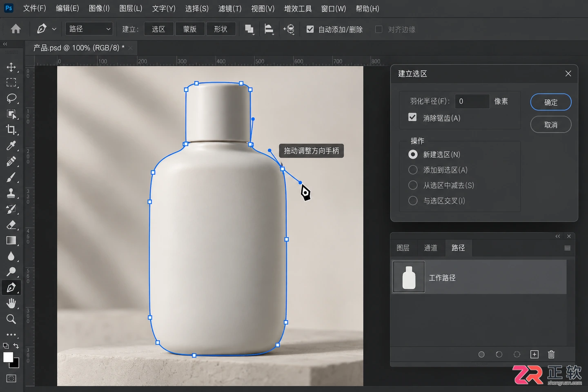The image size is (588, 392).
Task: Open the 图像 menu
Action: click(99, 9)
